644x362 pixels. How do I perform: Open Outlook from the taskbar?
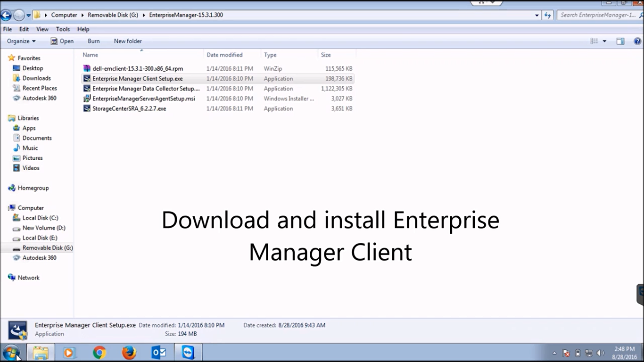(x=158, y=353)
